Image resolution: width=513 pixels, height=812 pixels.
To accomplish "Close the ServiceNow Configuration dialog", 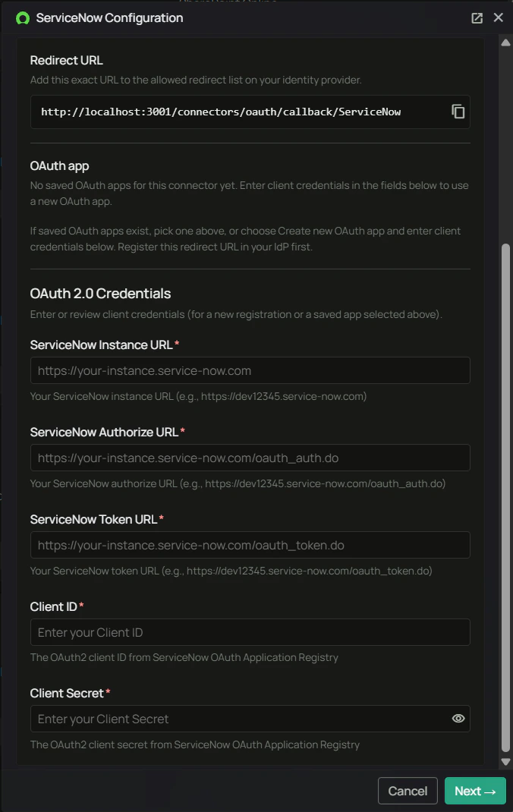I will 498,17.
